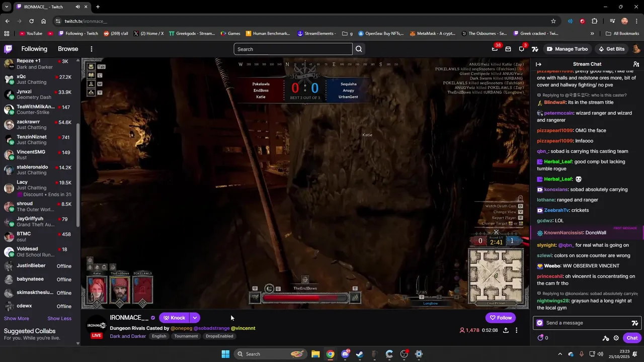Viewport: 644px width, 362px height.
Task: Open Windows taskbar Search box
Action: coord(270,354)
